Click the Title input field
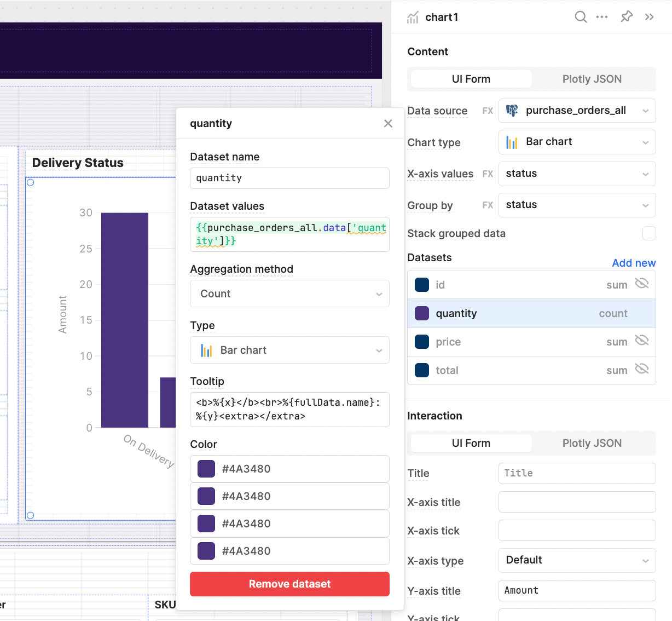Screen dimensions: 672x621 pyautogui.click(x=577, y=473)
